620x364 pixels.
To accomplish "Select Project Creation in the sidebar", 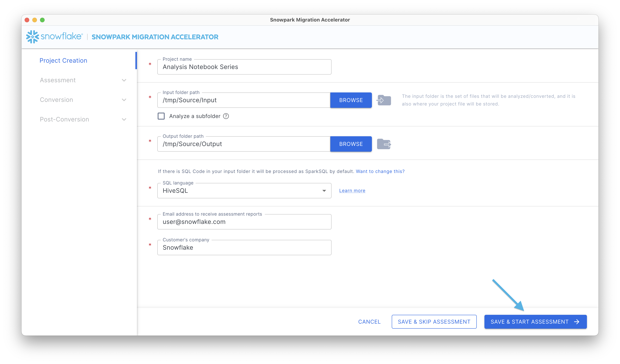I will click(x=63, y=61).
